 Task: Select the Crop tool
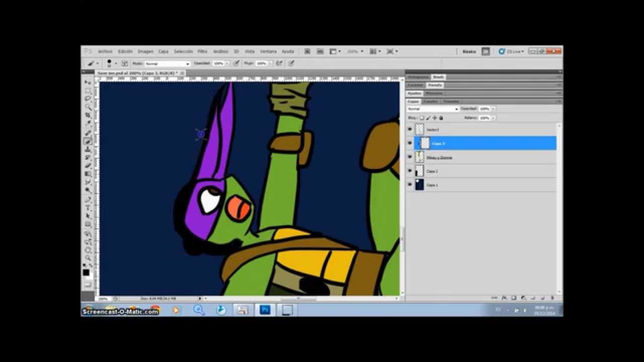pyautogui.click(x=88, y=116)
